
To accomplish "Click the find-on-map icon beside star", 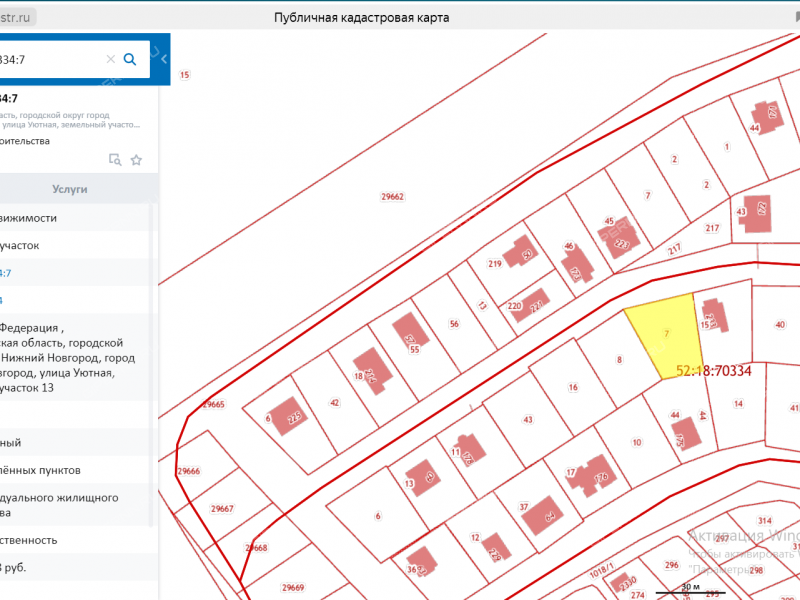I will pos(115,160).
